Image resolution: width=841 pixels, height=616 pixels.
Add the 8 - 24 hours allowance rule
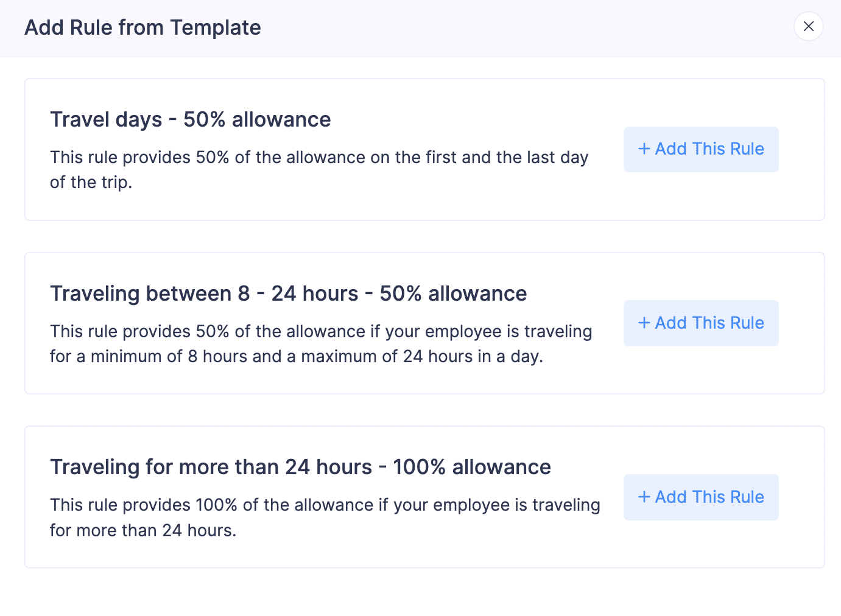pos(700,323)
